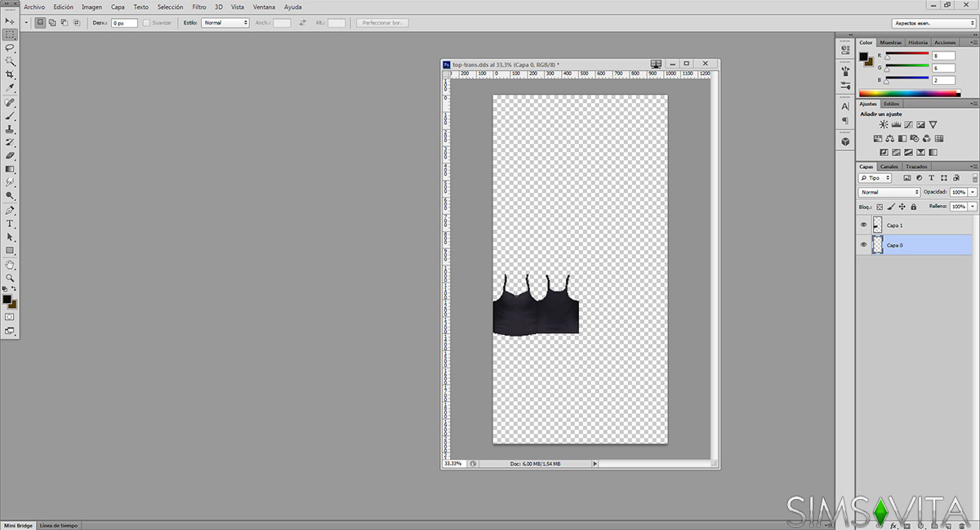Click the Levels adjustment icon

(896, 125)
